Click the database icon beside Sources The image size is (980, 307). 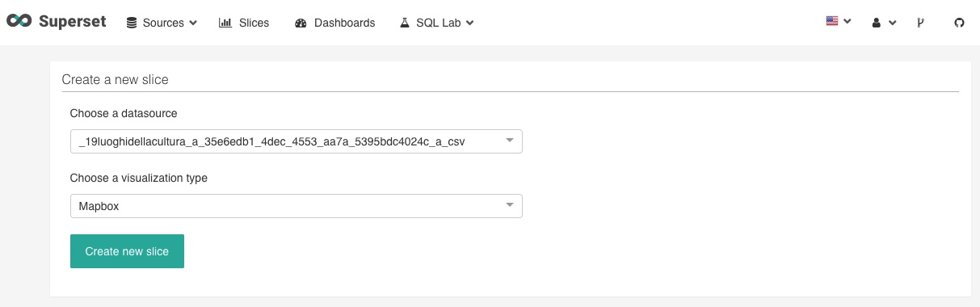coord(132,23)
